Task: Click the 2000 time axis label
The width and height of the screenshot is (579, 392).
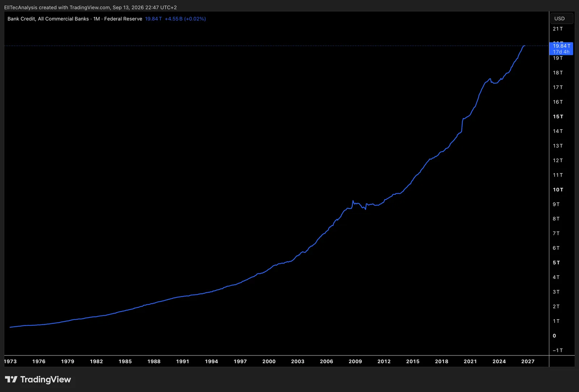Action: pyautogui.click(x=269, y=361)
